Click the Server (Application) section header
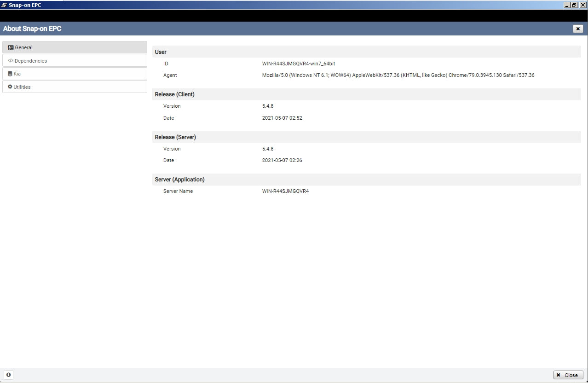Image resolution: width=588 pixels, height=383 pixels. pyautogui.click(x=179, y=180)
